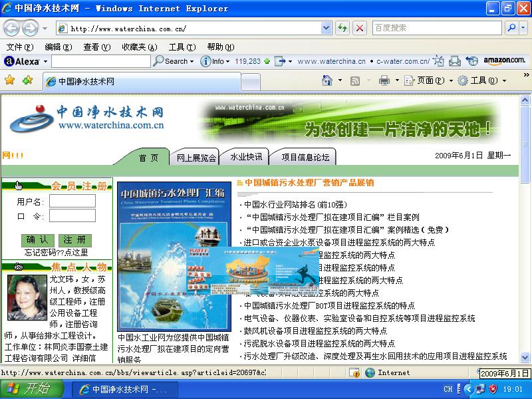The image size is (532, 399).
Task: Click the Alexa Search magnifier button
Action: [170, 61]
